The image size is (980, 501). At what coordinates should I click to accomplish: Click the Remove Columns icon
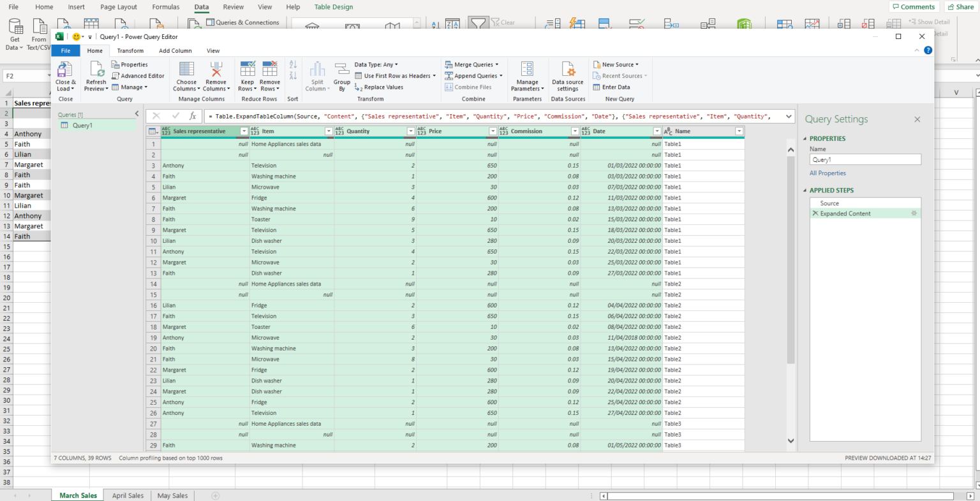point(216,69)
